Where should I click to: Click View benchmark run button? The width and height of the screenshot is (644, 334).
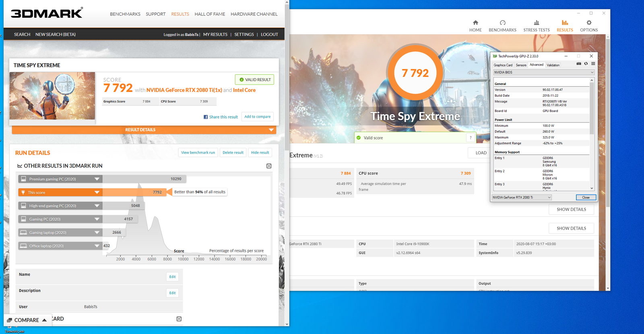click(x=198, y=153)
